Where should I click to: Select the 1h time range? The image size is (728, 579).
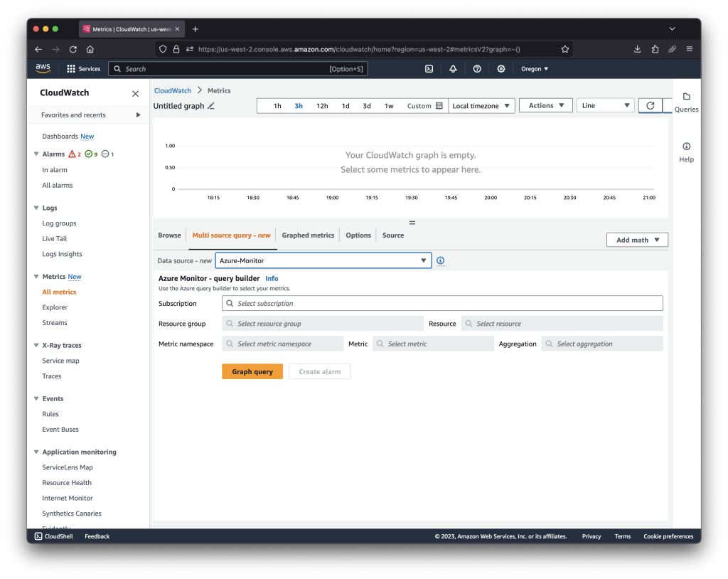[x=277, y=105]
